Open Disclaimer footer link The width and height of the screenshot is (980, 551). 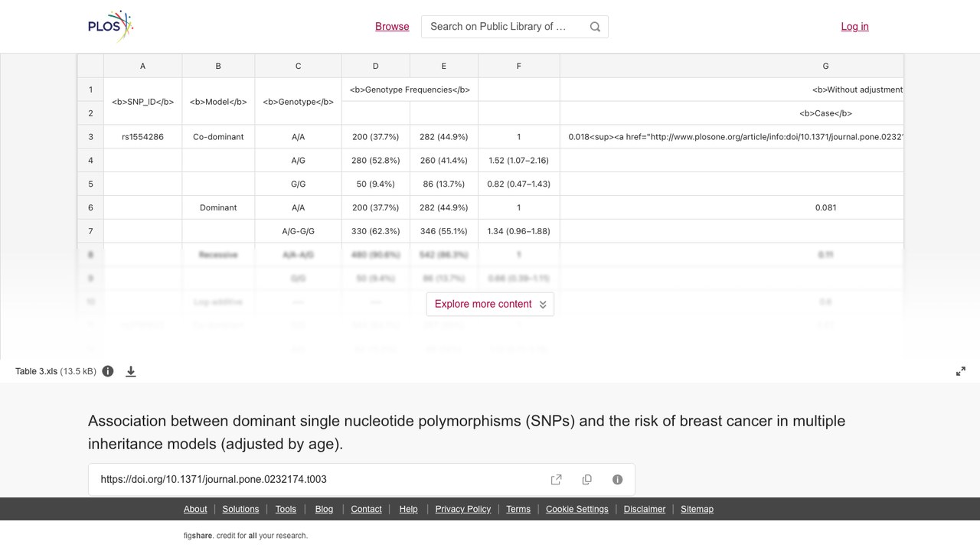coord(645,509)
